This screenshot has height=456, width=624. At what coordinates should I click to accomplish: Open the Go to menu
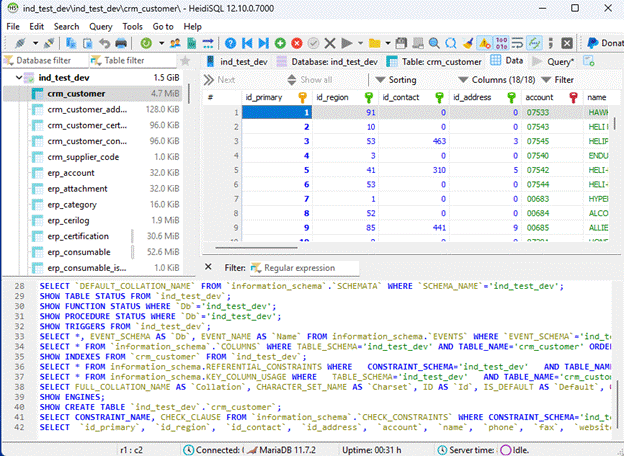(163, 27)
